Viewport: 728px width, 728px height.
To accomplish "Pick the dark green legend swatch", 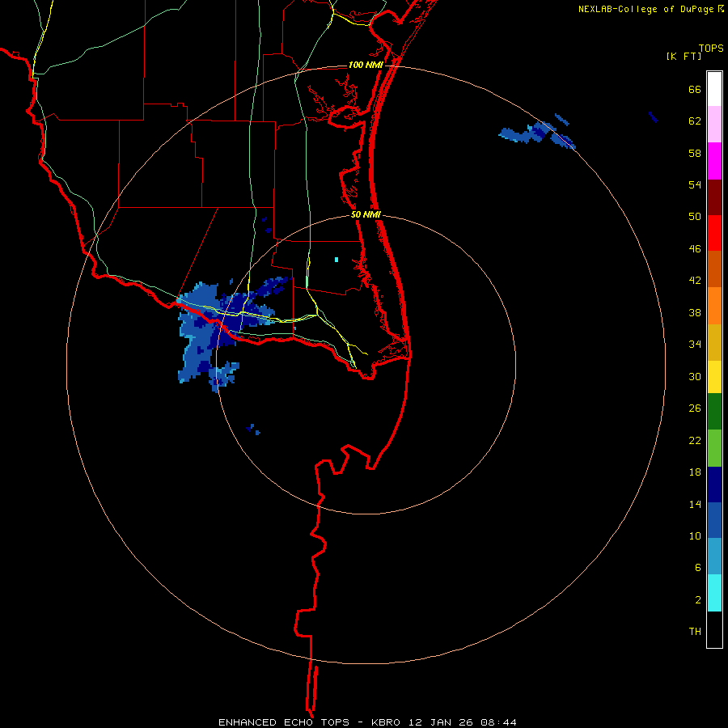I will point(714,412).
